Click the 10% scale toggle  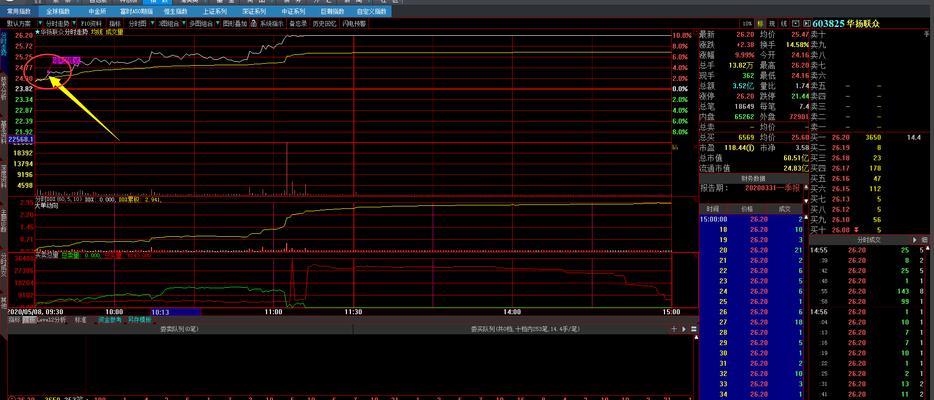[748, 24]
